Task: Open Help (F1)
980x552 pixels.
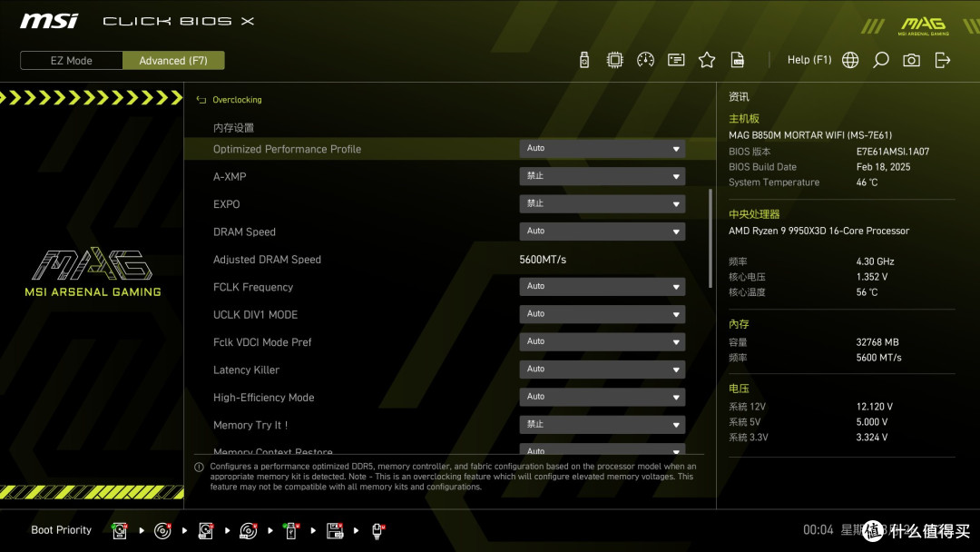Action: pyautogui.click(x=809, y=60)
